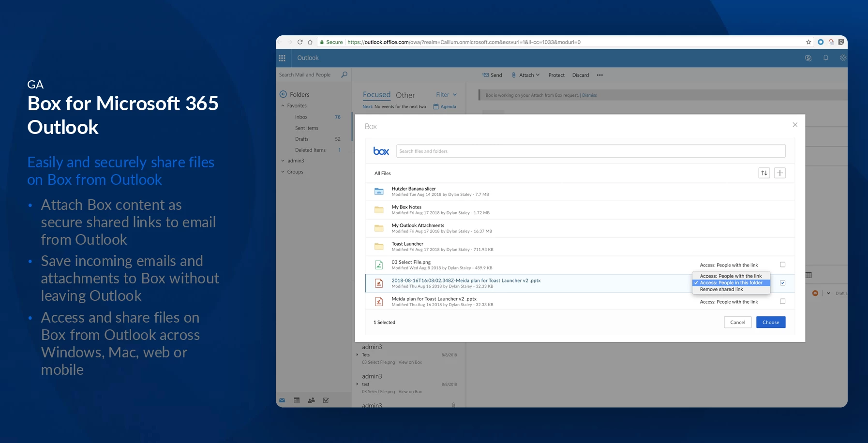Image resolution: width=868 pixels, height=443 pixels.
Task: Create new Box folder plus icon
Action: pos(780,173)
